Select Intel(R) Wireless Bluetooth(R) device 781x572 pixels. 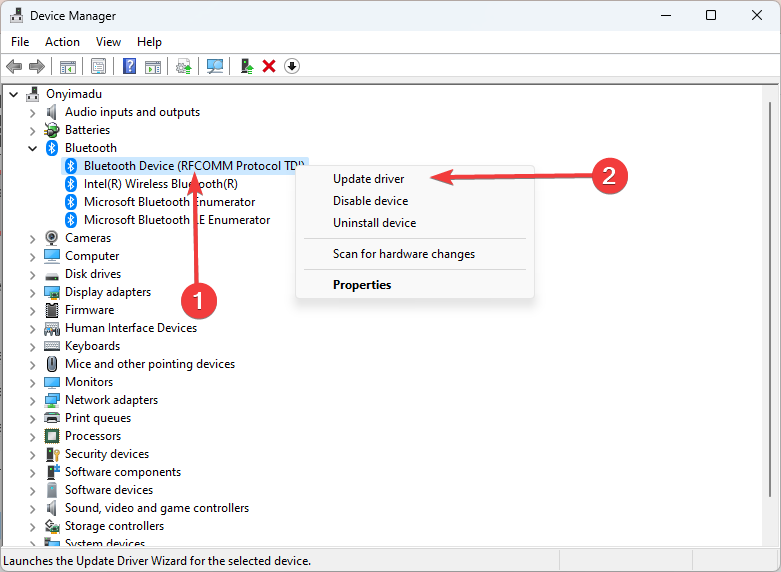pos(161,184)
